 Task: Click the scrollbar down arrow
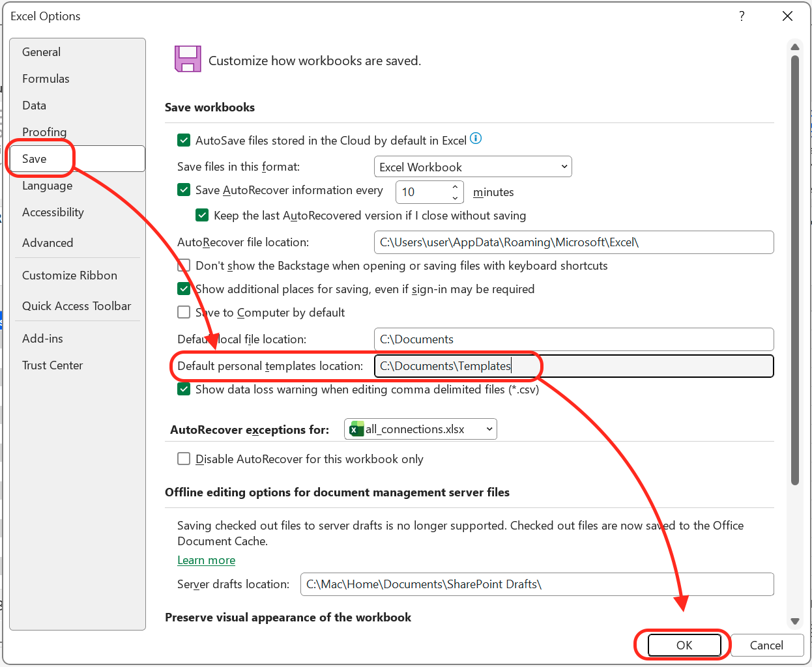click(795, 621)
